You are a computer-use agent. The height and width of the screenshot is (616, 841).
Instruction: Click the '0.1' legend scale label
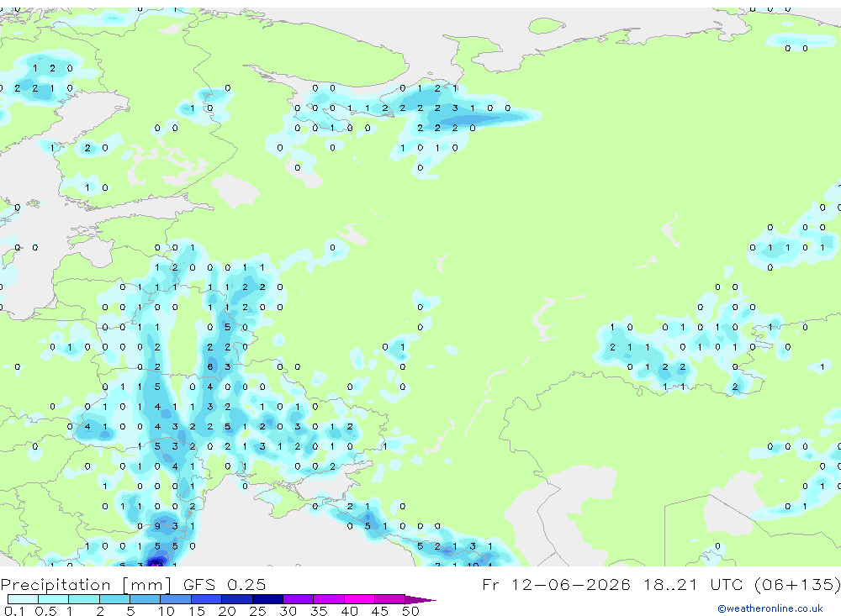tap(14, 611)
